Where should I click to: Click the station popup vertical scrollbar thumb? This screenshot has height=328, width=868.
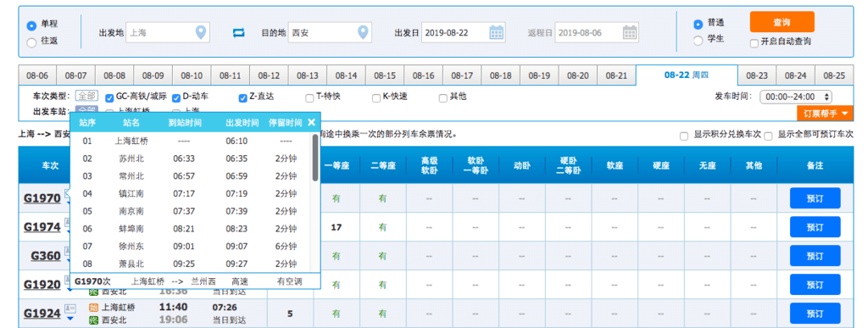coord(315,158)
